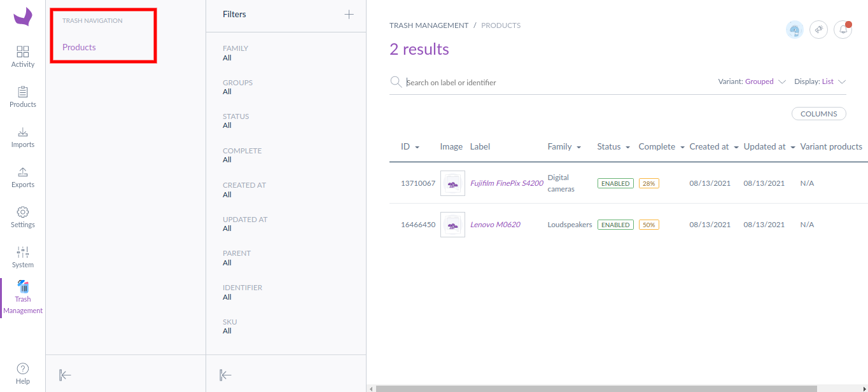Open Products in main sidebar
The height and width of the screenshot is (392, 868).
pyautogui.click(x=23, y=97)
